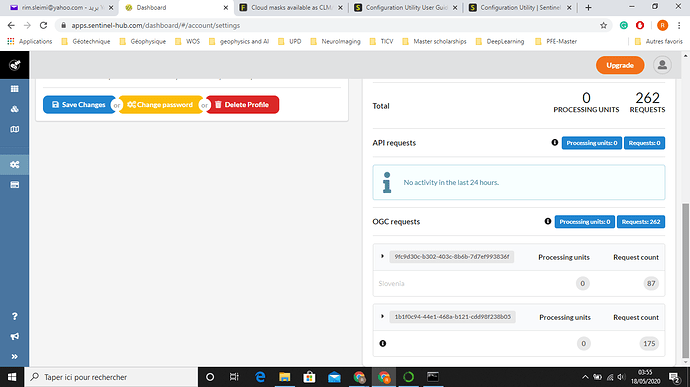Open Géophysique bookmark folder
Viewport: 690px width, 387px height.
pyautogui.click(x=143, y=41)
